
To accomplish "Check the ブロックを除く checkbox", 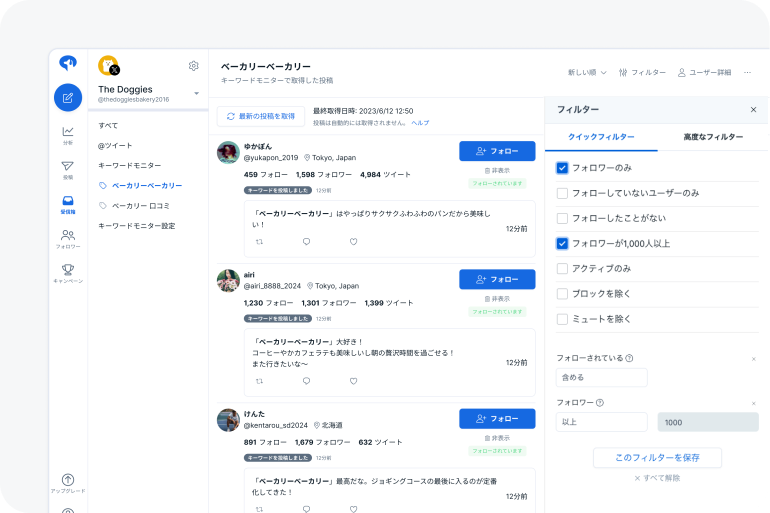I will pos(562,294).
